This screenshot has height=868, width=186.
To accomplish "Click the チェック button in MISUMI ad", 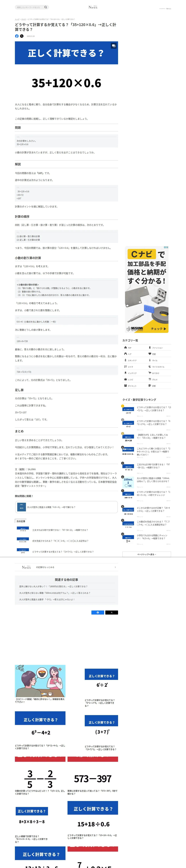I will click(x=158, y=329).
